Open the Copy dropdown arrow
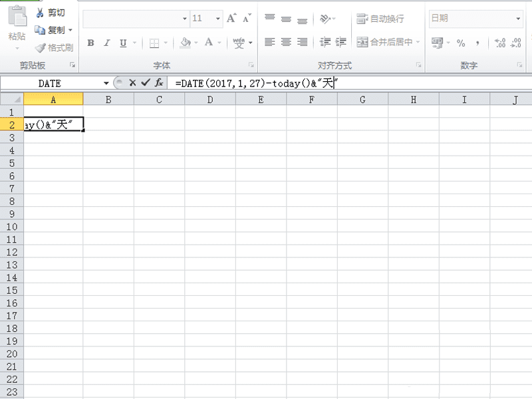The width and height of the screenshot is (532, 399). coord(70,30)
